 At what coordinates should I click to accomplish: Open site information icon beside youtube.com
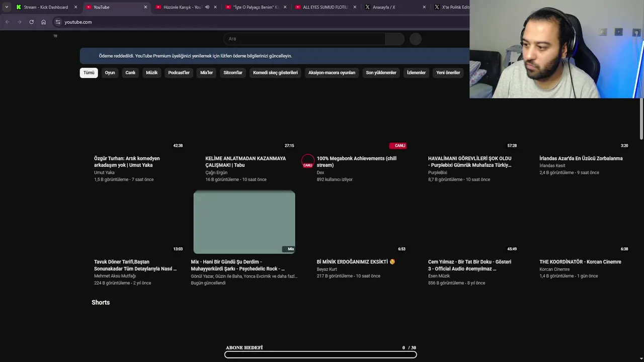tap(58, 22)
